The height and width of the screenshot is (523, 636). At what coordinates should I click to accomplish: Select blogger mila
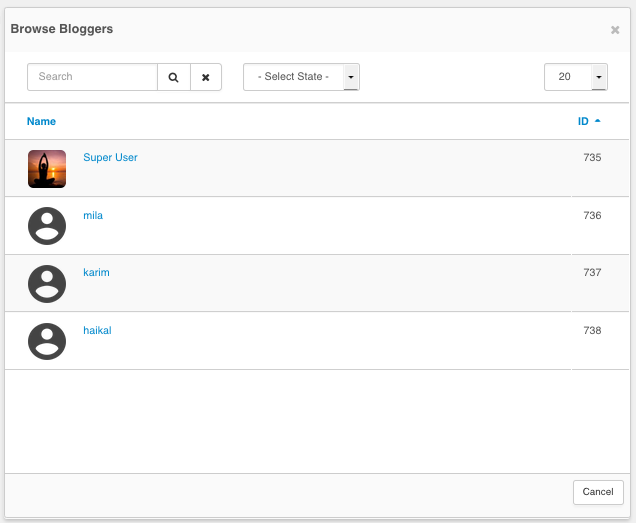93,215
